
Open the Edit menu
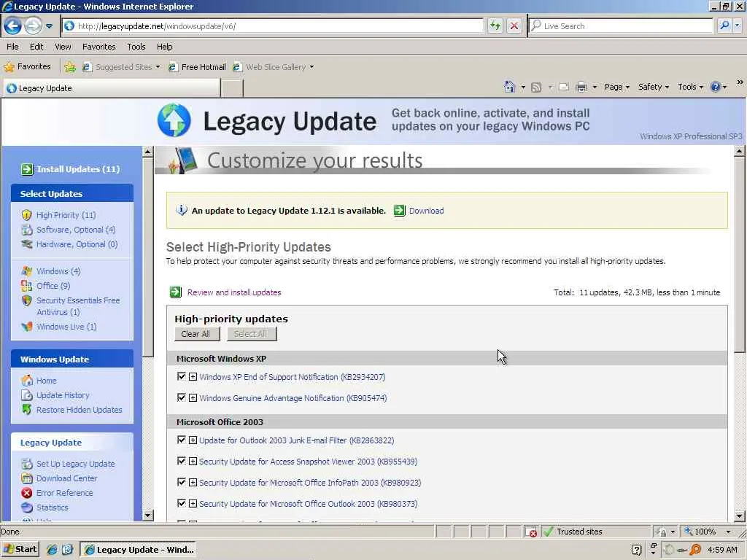pyautogui.click(x=36, y=47)
